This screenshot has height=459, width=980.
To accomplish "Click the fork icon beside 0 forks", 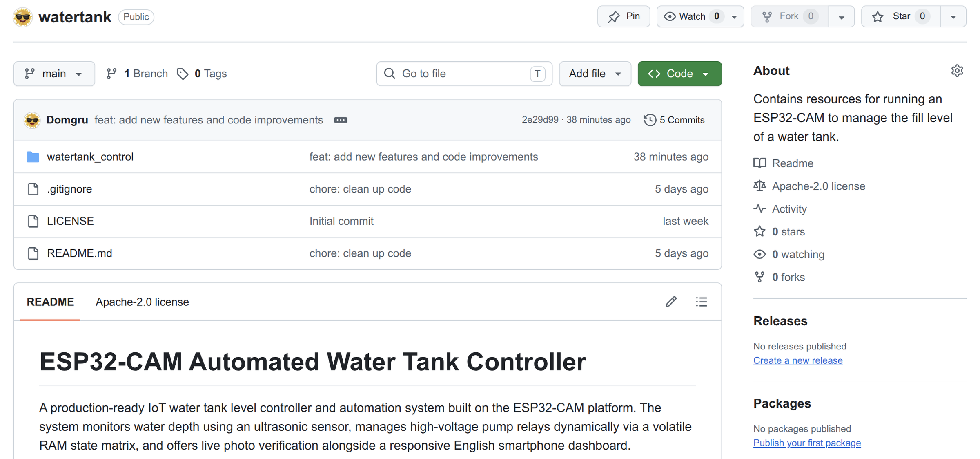I will coord(760,277).
